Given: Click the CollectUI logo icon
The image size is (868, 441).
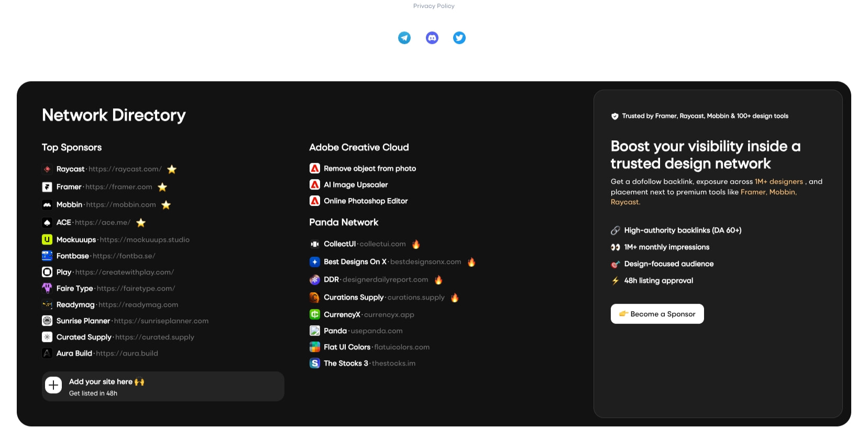Looking at the screenshot, I should click(315, 244).
